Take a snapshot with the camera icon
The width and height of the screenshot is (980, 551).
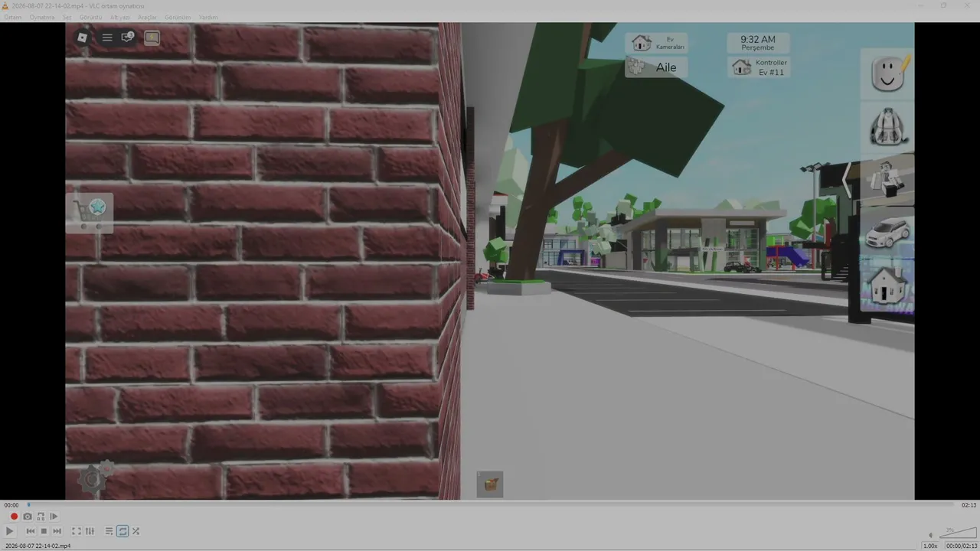coord(28,517)
